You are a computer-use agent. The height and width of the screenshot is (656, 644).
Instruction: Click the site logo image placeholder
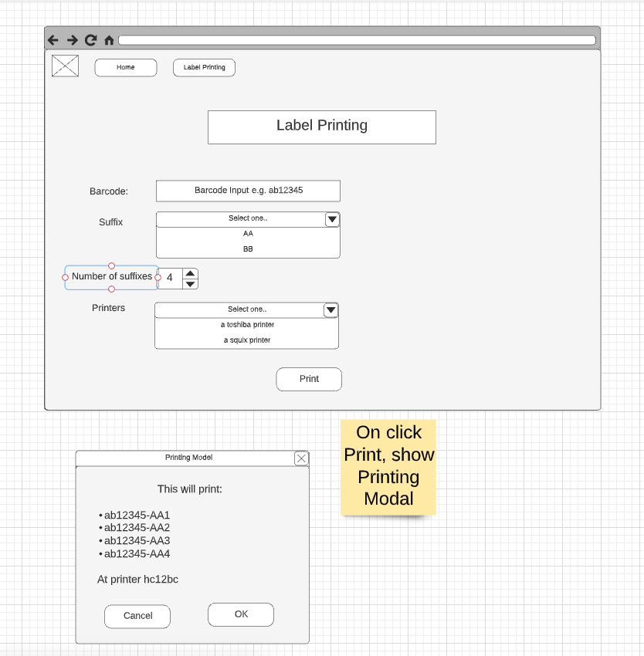65,66
